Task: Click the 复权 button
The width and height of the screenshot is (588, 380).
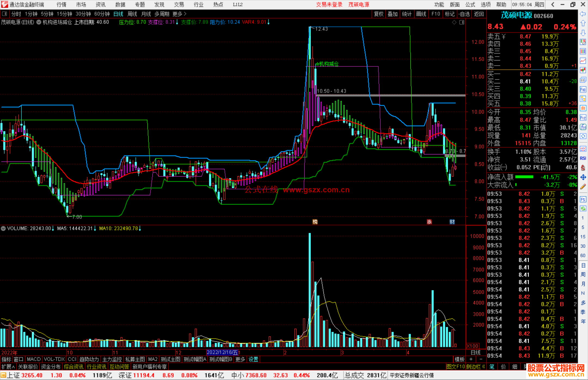Action: (x=378, y=14)
